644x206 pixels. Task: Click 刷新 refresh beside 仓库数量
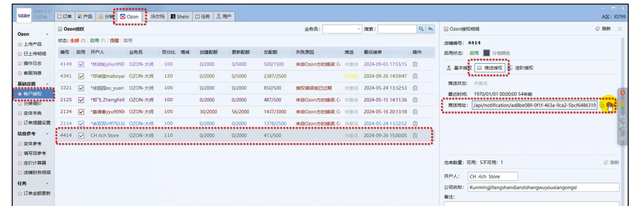pyautogui.click(x=611, y=162)
